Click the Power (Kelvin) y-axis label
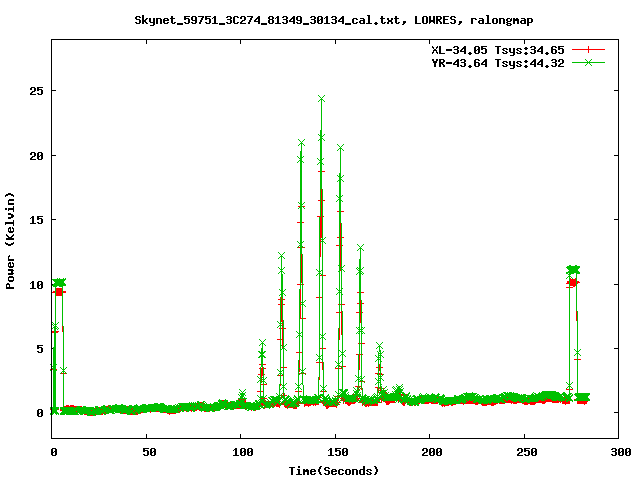Image resolution: width=640 pixels, height=480 pixels. point(10,241)
